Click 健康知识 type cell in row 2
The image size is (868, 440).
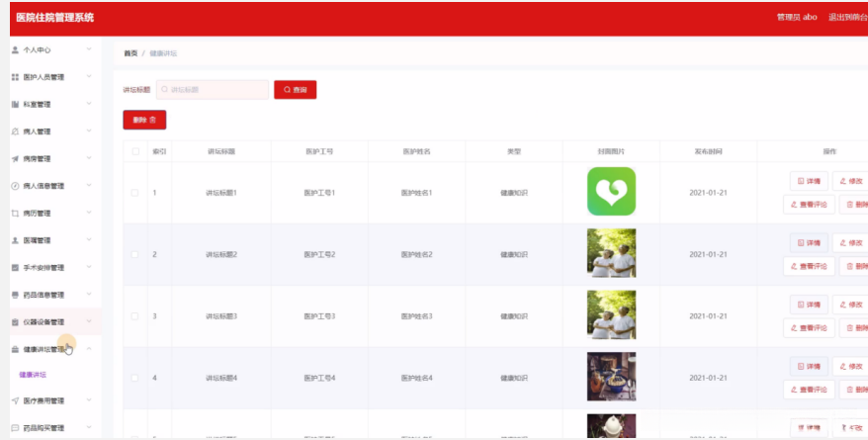point(514,254)
